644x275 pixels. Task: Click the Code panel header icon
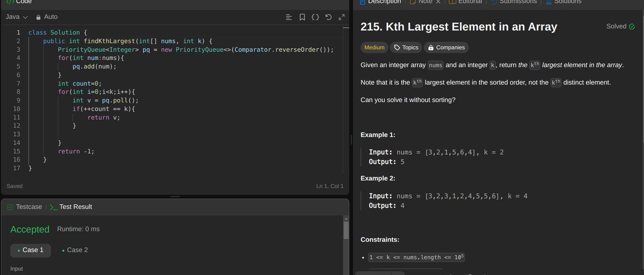click(x=10, y=2)
